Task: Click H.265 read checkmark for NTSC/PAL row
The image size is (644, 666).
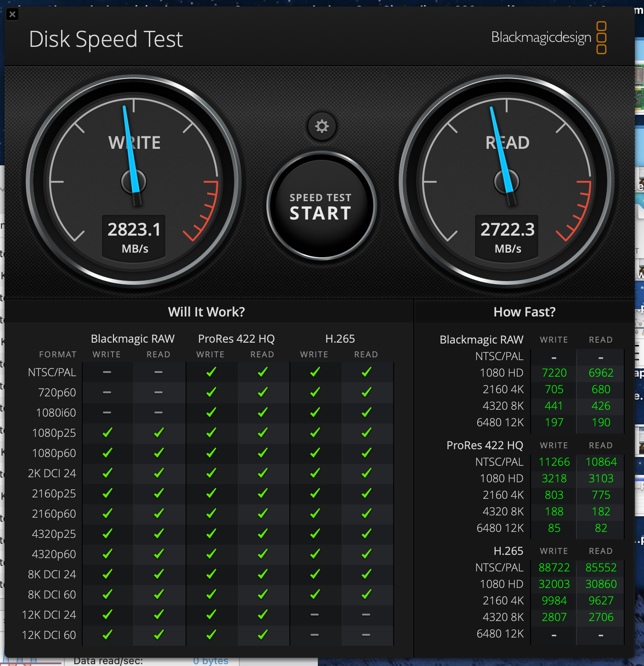Action: click(x=366, y=372)
